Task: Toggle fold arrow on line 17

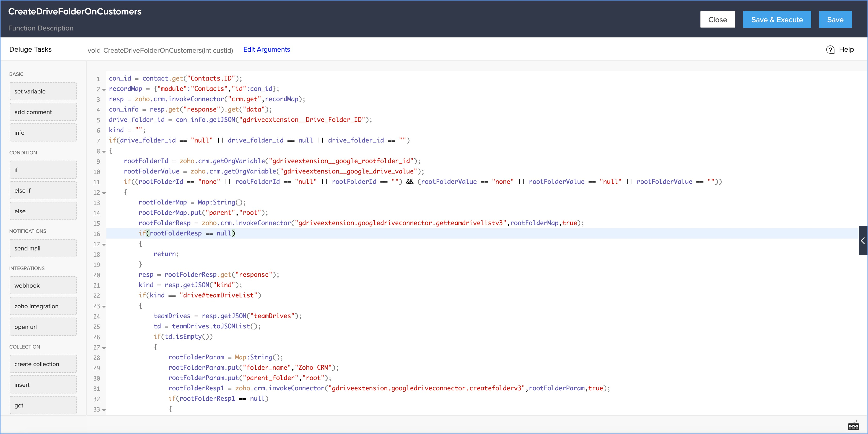Action: click(x=104, y=244)
